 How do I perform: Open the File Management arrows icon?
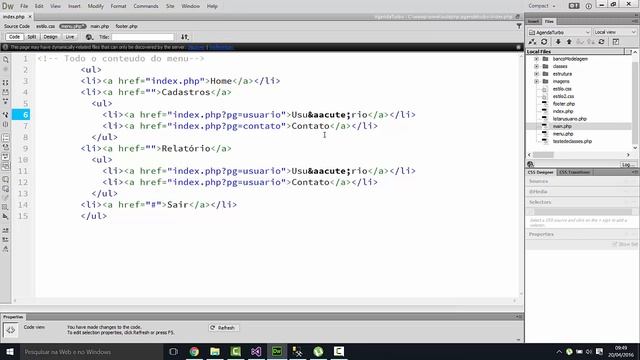185,37
